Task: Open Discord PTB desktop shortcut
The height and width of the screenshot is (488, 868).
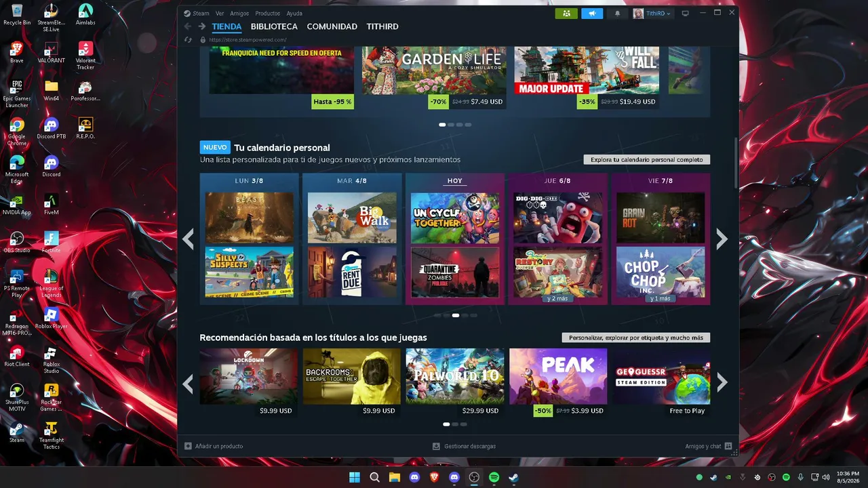Action: pyautogui.click(x=51, y=128)
